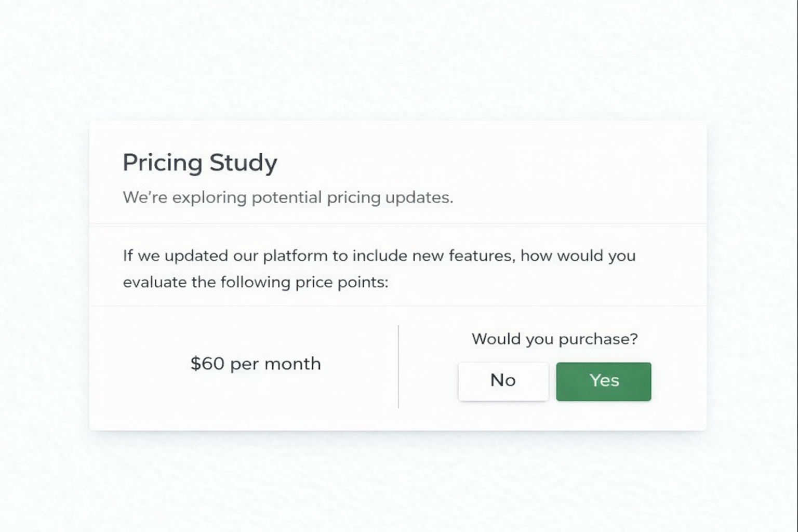Click the "We're exploring potential pricing updates" subtitle
The width and height of the screenshot is (798, 532).
pyautogui.click(x=288, y=197)
